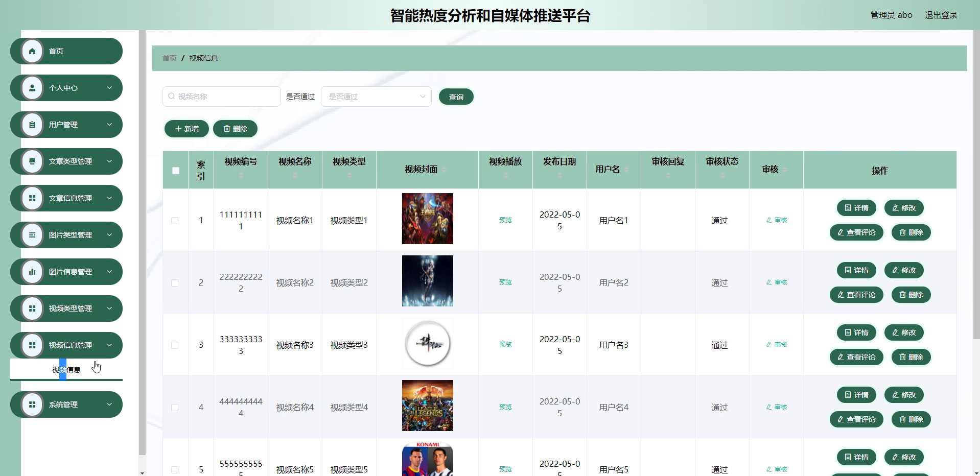Screen dimensions: 980x476
Task: Click the sort icon under 审核状态 header
Action: (x=722, y=175)
